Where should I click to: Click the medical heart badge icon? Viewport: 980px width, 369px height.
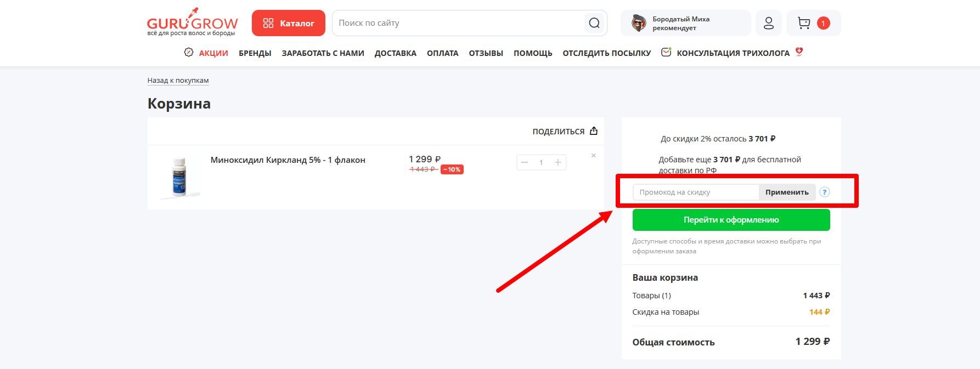(799, 52)
